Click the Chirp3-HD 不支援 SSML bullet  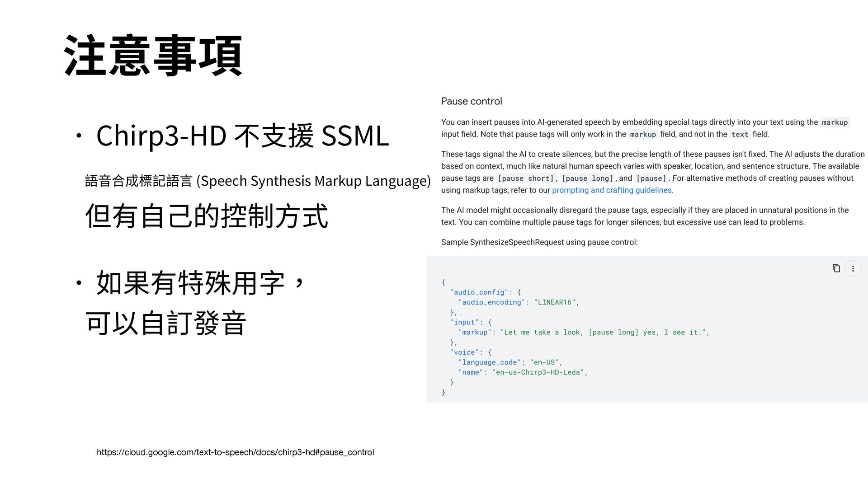coord(242,136)
